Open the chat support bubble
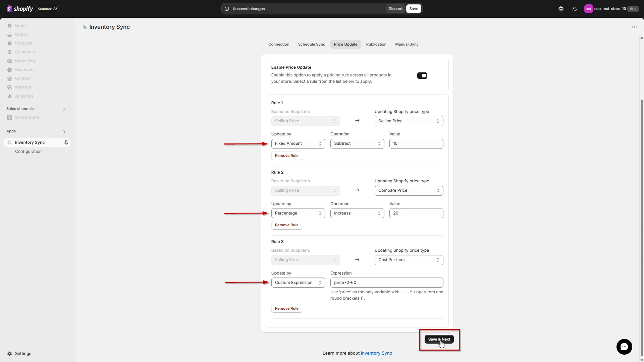Screen dimensions: 644x362 coord(624,347)
